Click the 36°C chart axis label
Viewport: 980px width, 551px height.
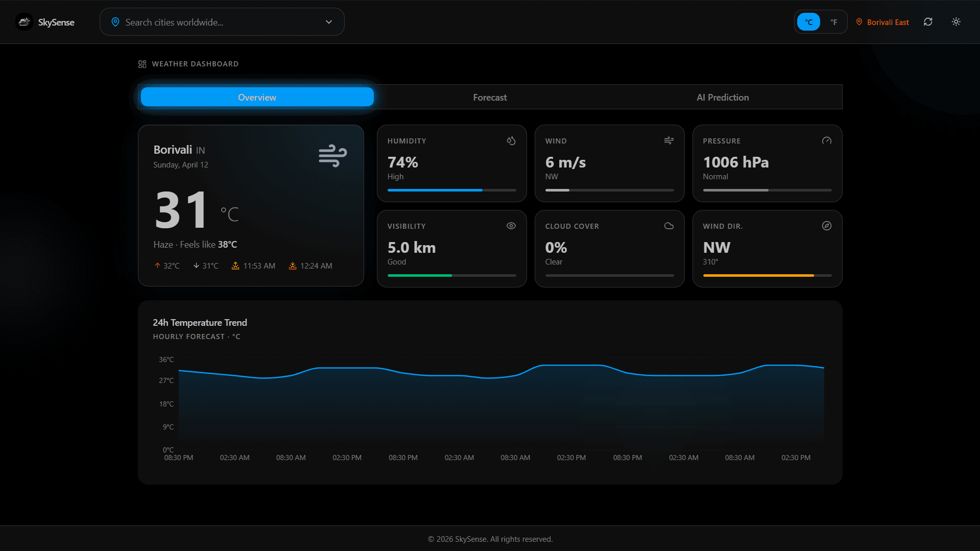point(166,360)
